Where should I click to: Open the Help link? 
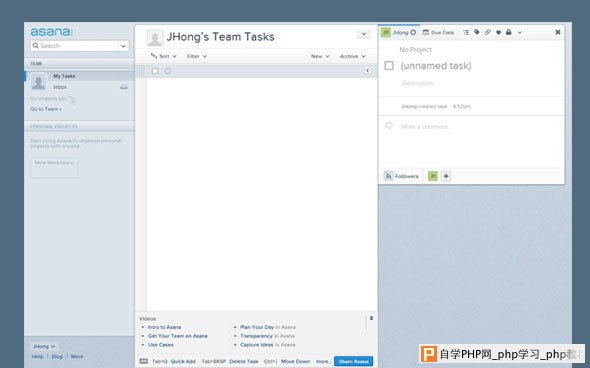tap(37, 356)
